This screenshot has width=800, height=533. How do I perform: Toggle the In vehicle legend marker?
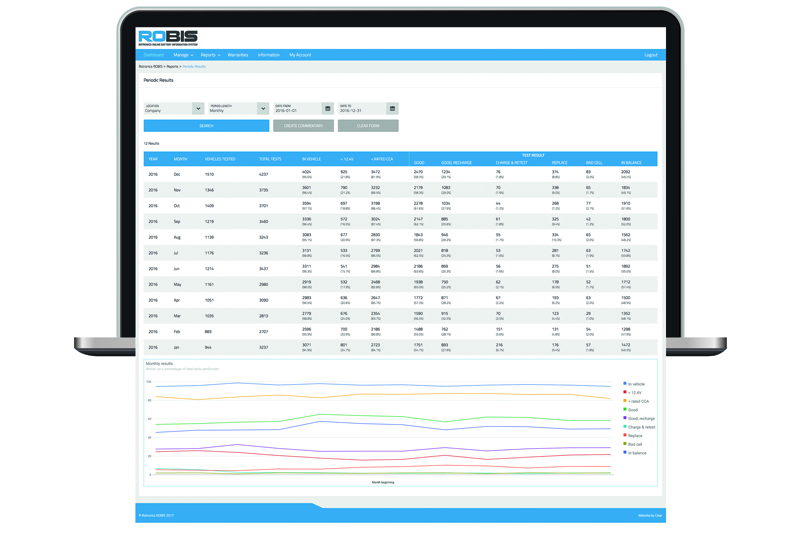tap(626, 384)
